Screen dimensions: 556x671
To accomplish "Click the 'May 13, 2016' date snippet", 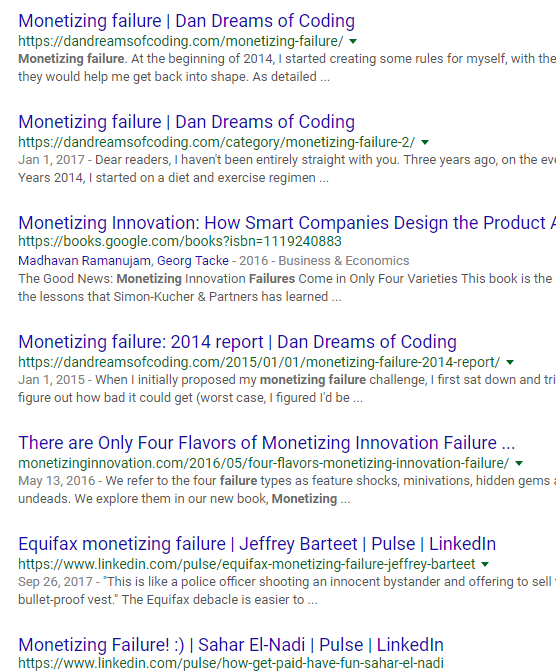I will (x=56, y=481).
